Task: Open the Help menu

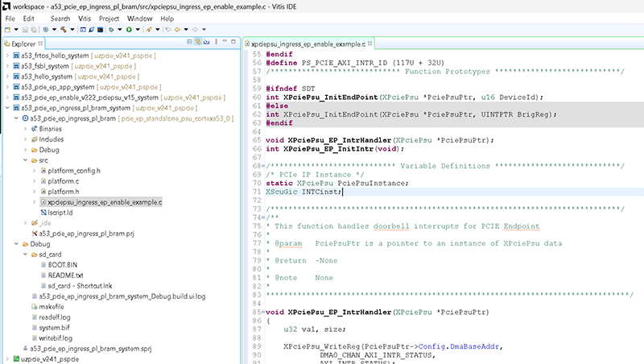Action: (x=167, y=19)
